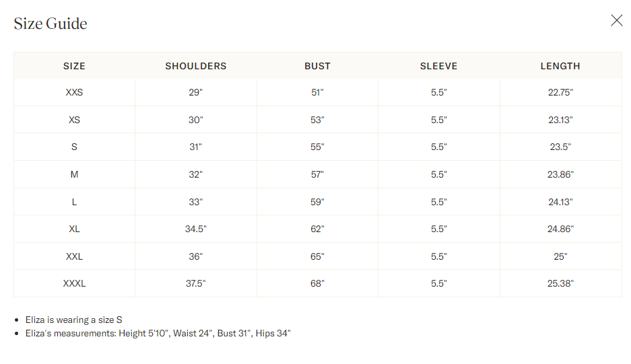631x364 pixels.
Task: Click the SHOULDERS column header
Action: click(x=196, y=66)
